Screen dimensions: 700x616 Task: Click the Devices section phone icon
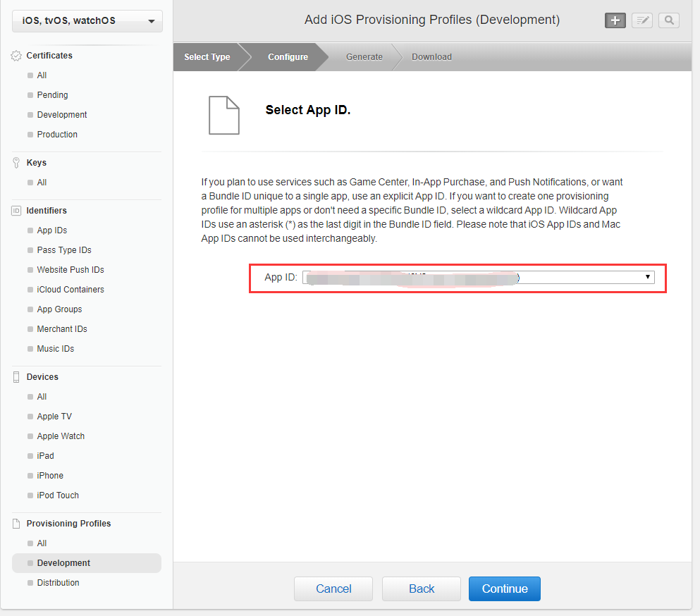click(17, 377)
